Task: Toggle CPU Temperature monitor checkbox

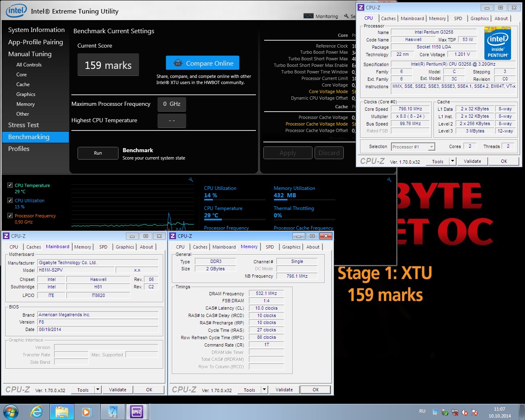Action: (x=10, y=185)
